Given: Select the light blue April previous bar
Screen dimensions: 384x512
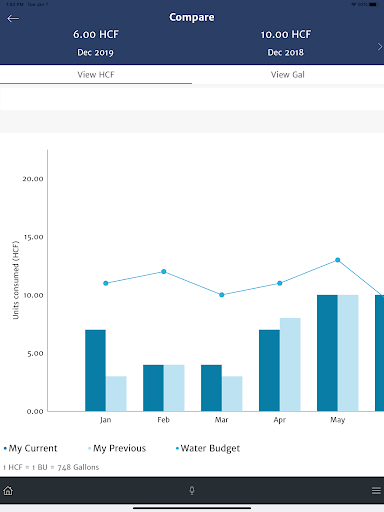Looking at the screenshot, I should (x=290, y=364).
